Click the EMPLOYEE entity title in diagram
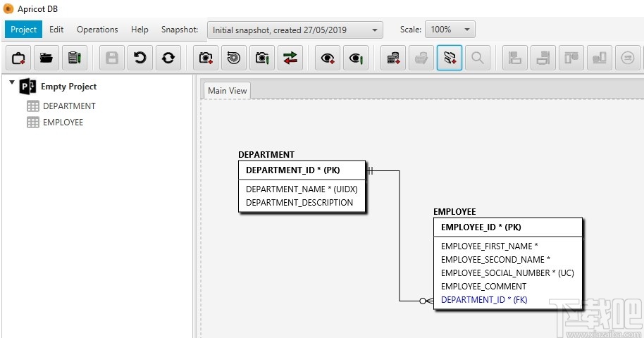Screen dimensions: 644x338 pyautogui.click(x=454, y=212)
